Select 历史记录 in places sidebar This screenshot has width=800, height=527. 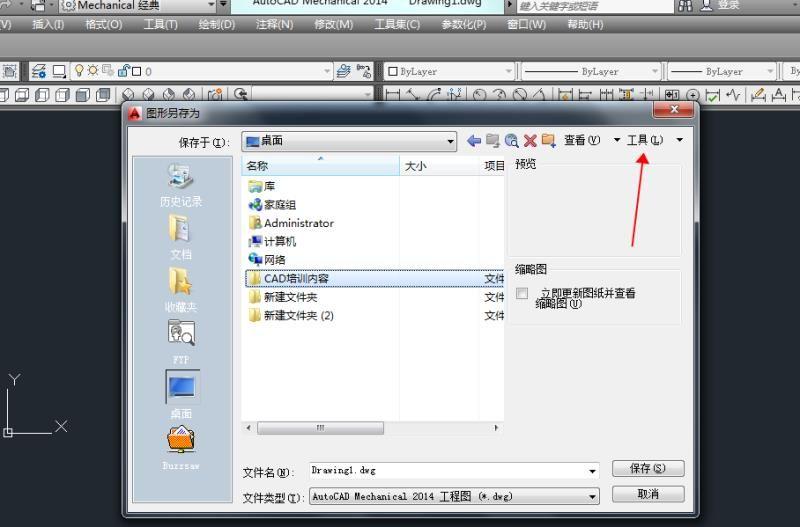(181, 186)
